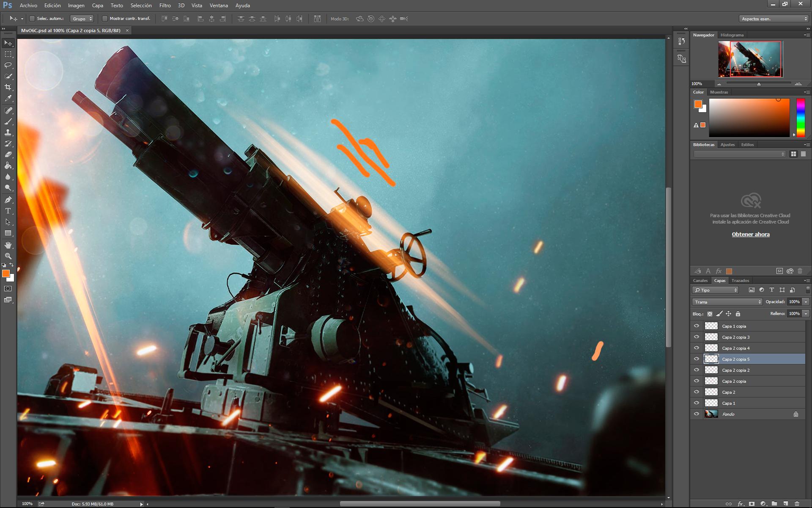
Task: Open the Tipo layer filter dropdown
Action: [715, 290]
